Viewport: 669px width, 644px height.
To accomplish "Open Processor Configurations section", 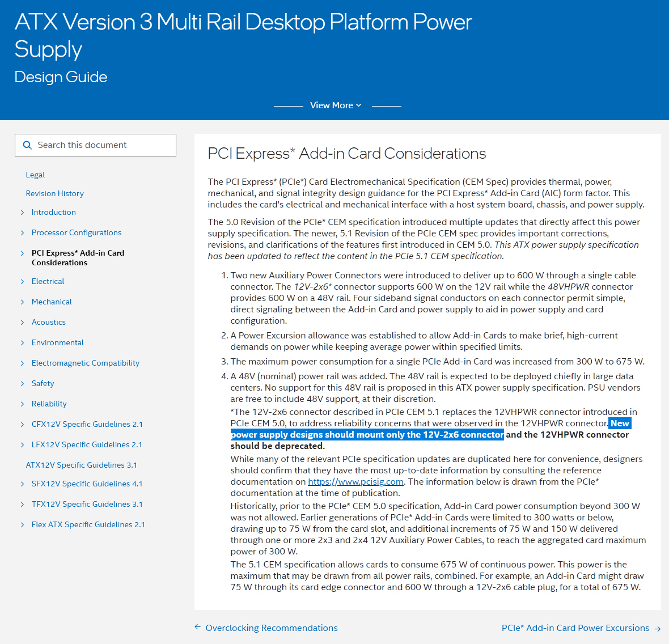I will pyautogui.click(x=77, y=233).
